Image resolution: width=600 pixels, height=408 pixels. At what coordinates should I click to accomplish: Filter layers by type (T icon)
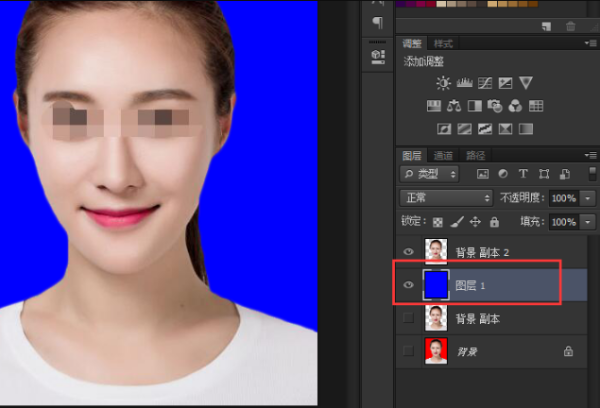(x=523, y=174)
